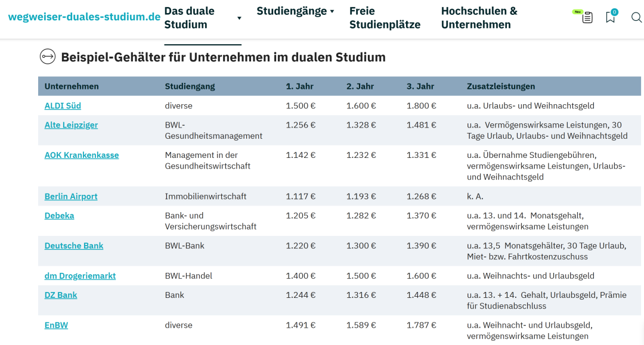Click the Unternehmen column header

[72, 86]
